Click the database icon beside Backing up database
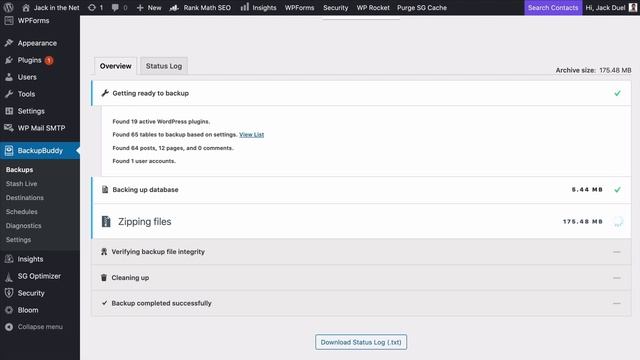Image resolution: width=640 pixels, height=360 pixels. (x=105, y=189)
